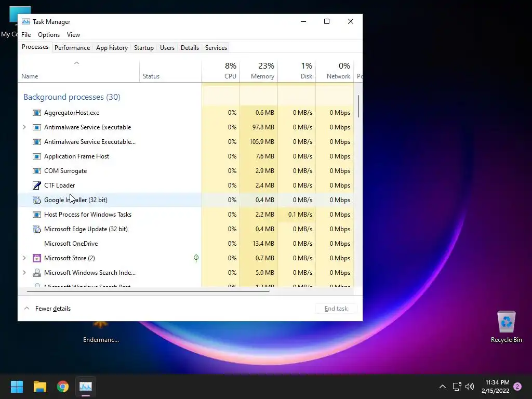Click the Task Manager title bar icon
Image resolution: width=532 pixels, height=399 pixels.
(x=26, y=21)
